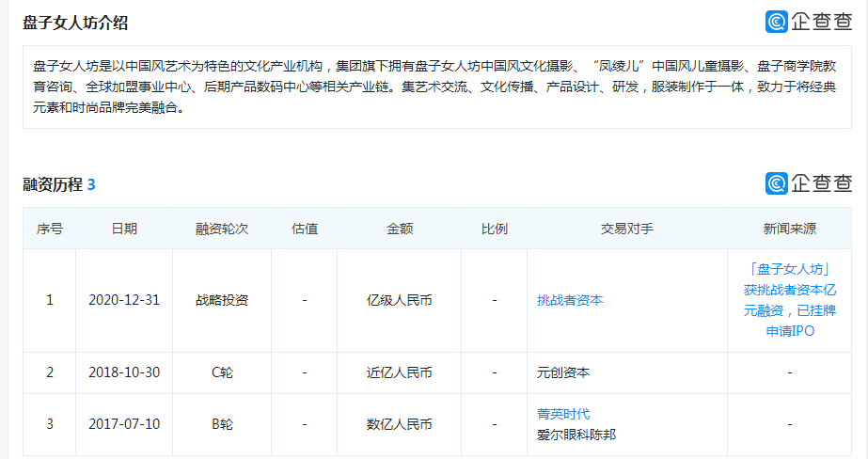868x459 pixels.
Task: Click the 融资历程 section heading
Action: [53, 184]
